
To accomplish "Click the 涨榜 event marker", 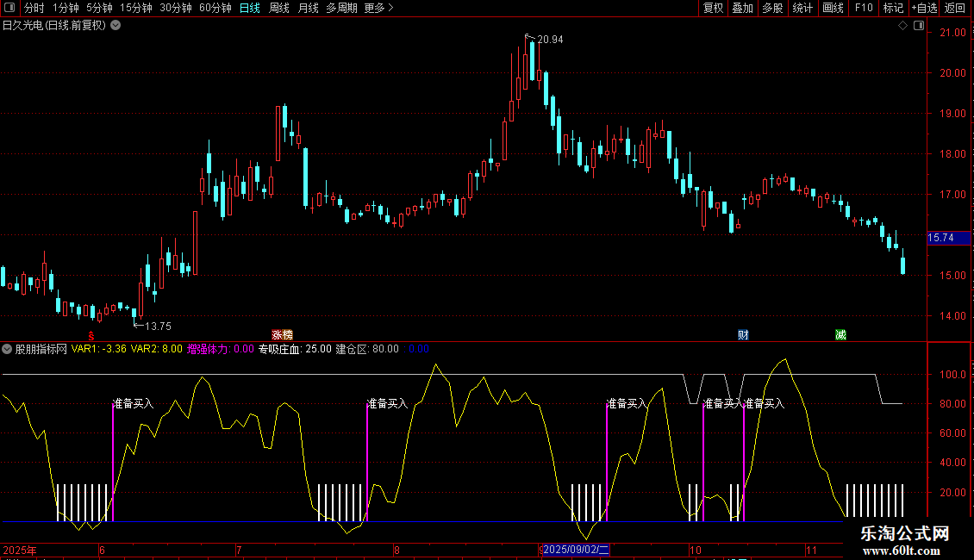I will tap(282, 334).
